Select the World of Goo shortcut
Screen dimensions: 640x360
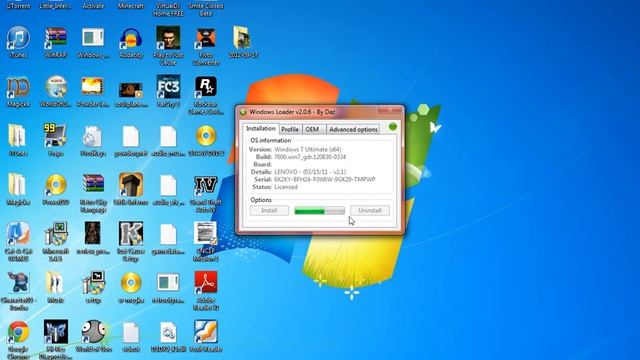(x=93, y=332)
